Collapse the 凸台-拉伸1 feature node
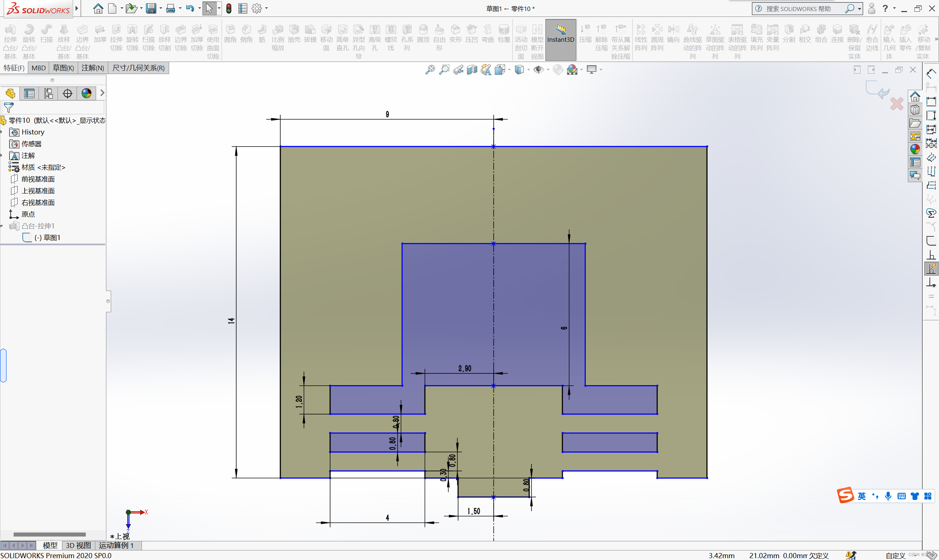Screen dimensions: 939x560 (2, 226)
